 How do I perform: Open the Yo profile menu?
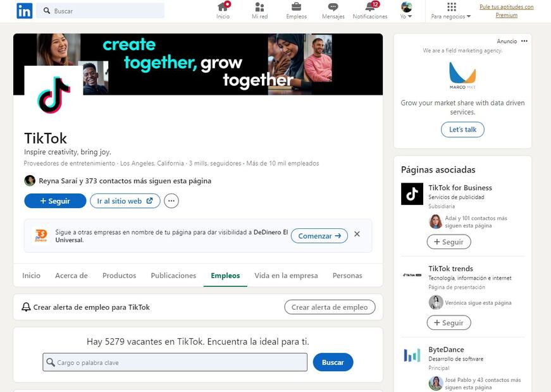point(406,11)
